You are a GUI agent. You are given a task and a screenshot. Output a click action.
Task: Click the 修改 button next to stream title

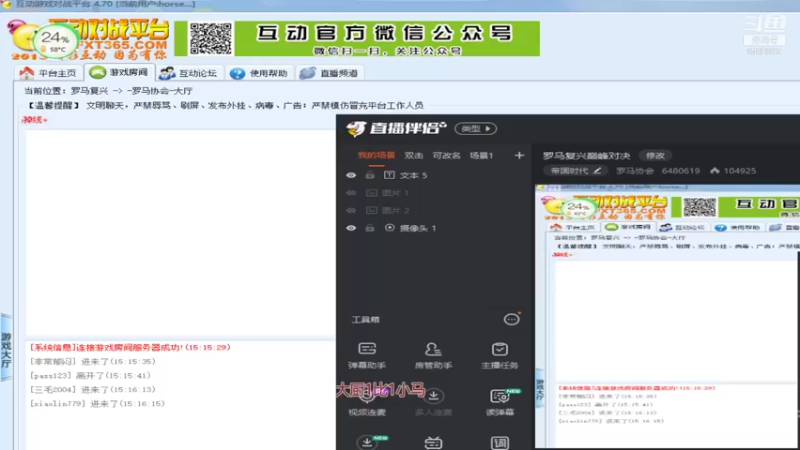tap(656, 156)
